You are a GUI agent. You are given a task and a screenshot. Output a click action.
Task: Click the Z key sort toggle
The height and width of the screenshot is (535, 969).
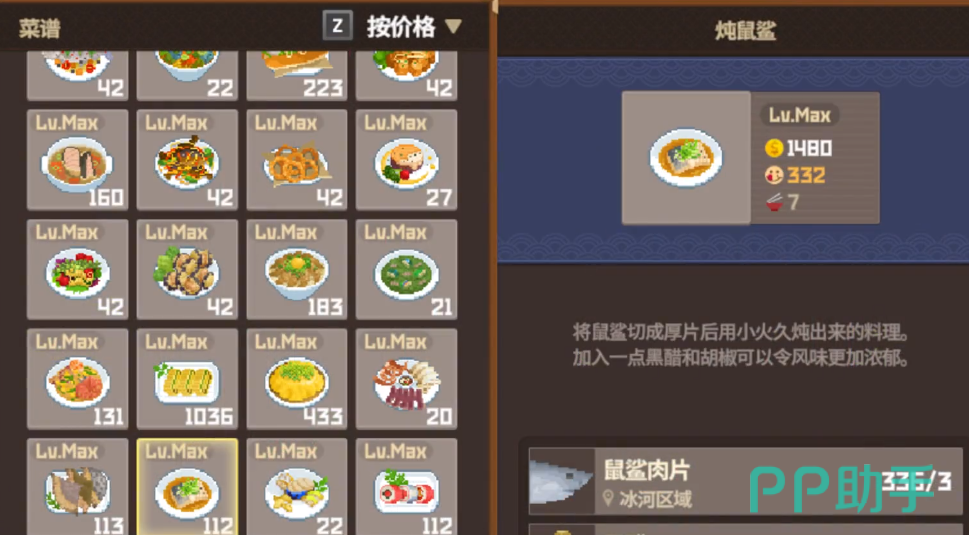(x=337, y=26)
